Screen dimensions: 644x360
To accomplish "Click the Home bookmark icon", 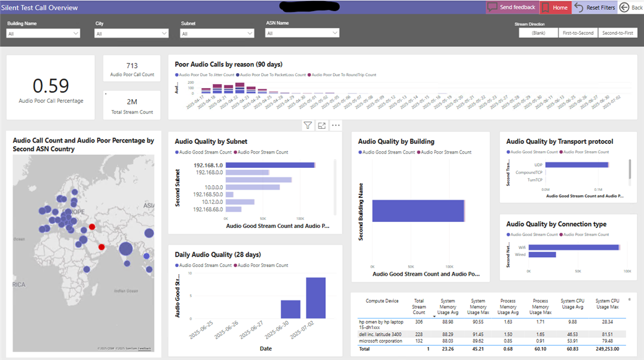I will [x=546, y=7].
